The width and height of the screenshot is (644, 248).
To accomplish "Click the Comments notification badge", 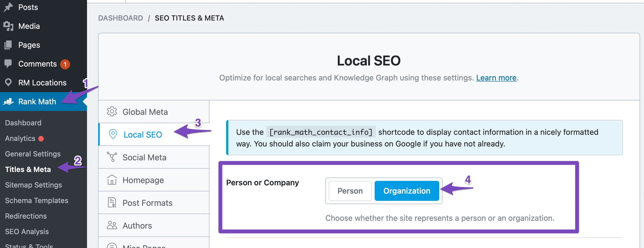I will (x=65, y=64).
